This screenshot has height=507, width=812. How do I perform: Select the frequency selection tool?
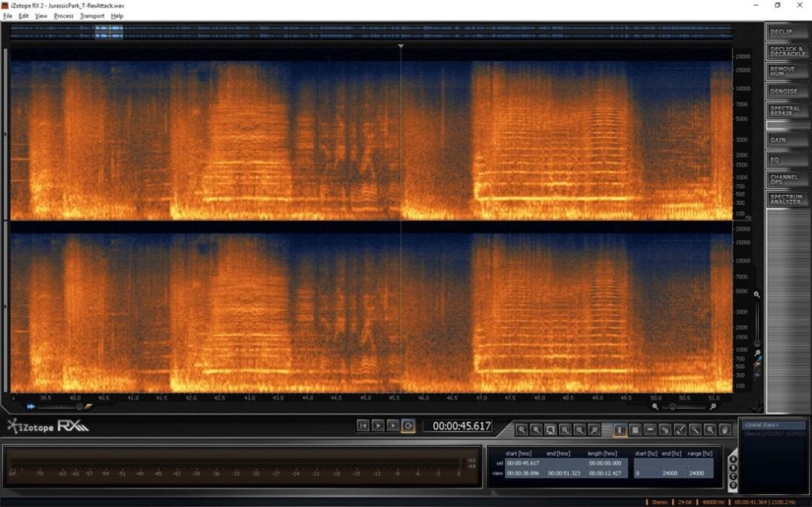coord(650,430)
